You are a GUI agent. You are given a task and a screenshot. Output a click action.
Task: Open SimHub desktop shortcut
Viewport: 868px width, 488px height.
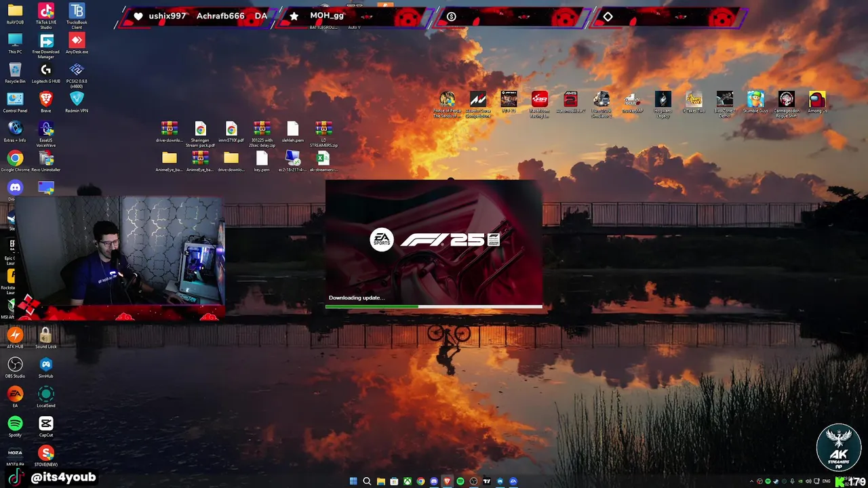click(46, 367)
